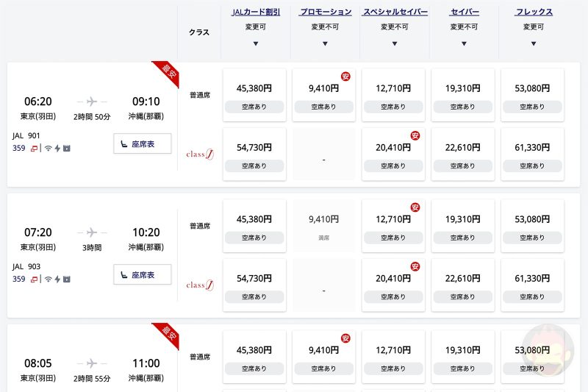588x392 pixels.
Task: Click the power outlet icon for JAL 901
Action: [57, 148]
